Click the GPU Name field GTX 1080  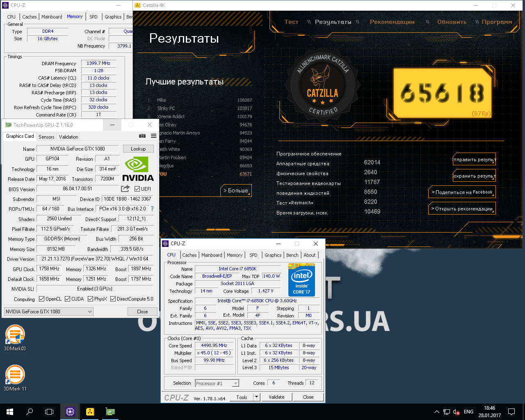point(78,149)
